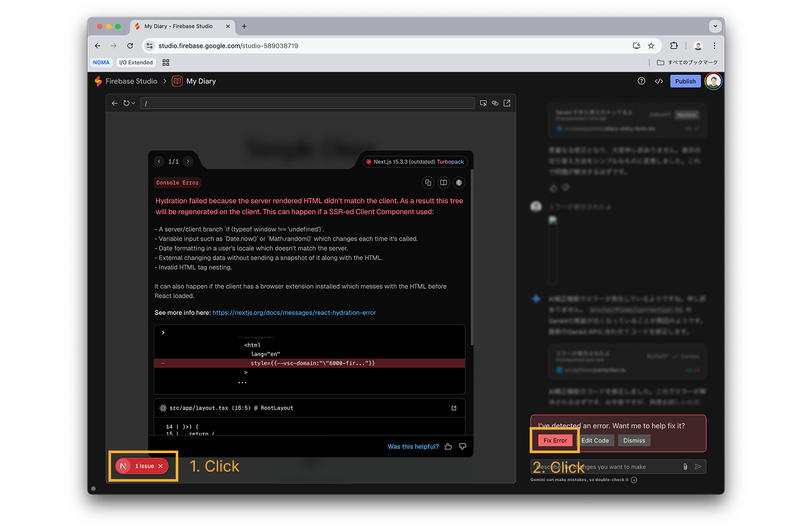Open the preview in a new tab
This screenshot has height=528, width=812.
pos(506,103)
